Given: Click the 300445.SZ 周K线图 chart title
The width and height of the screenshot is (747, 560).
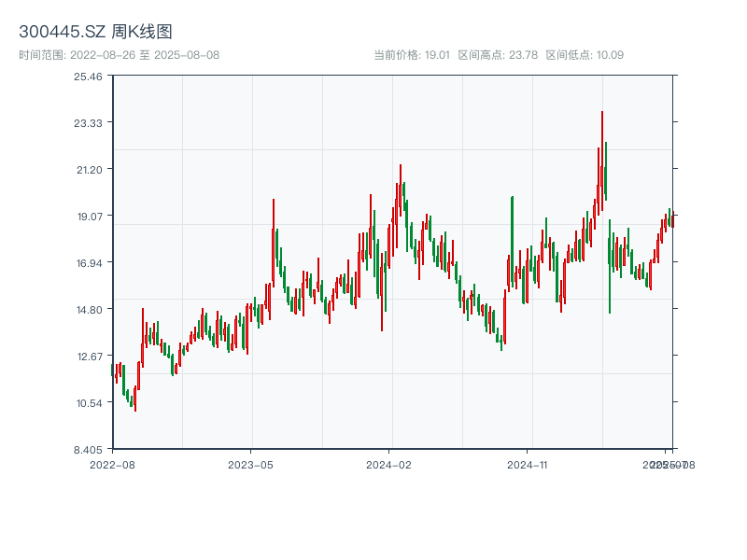Looking at the screenshot, I should [x=95, y=33].
